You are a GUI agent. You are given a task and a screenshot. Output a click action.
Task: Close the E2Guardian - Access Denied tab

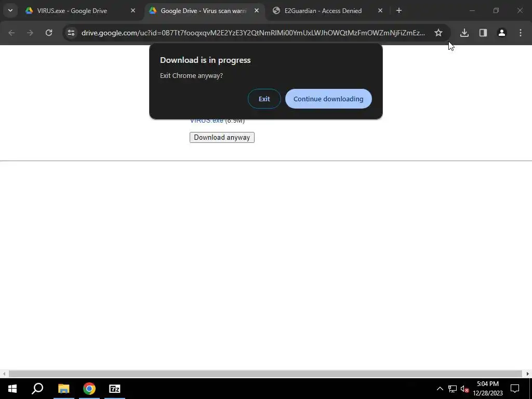pos(380,11)
